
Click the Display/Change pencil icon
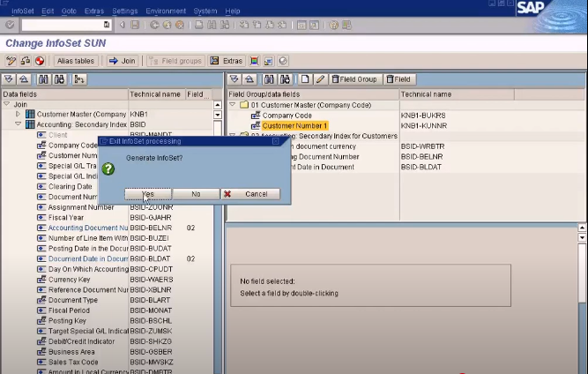pyautogui.click(x=11, y=61)
